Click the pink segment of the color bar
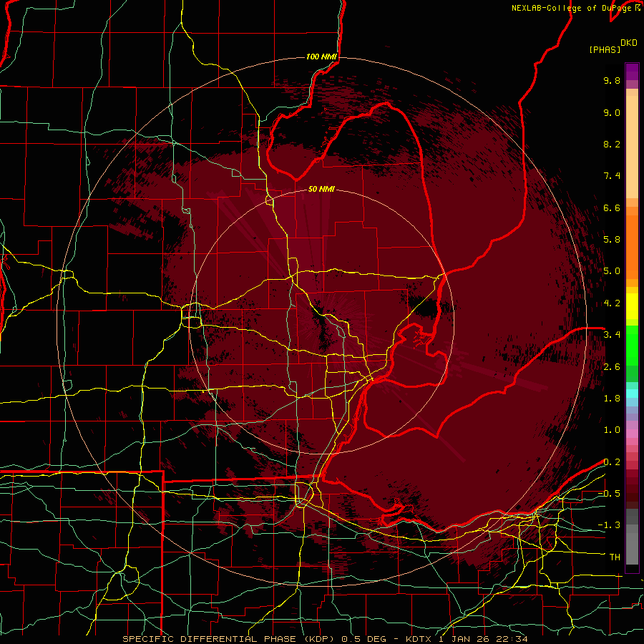Viewport: 644px width, 644px height. 632,434
